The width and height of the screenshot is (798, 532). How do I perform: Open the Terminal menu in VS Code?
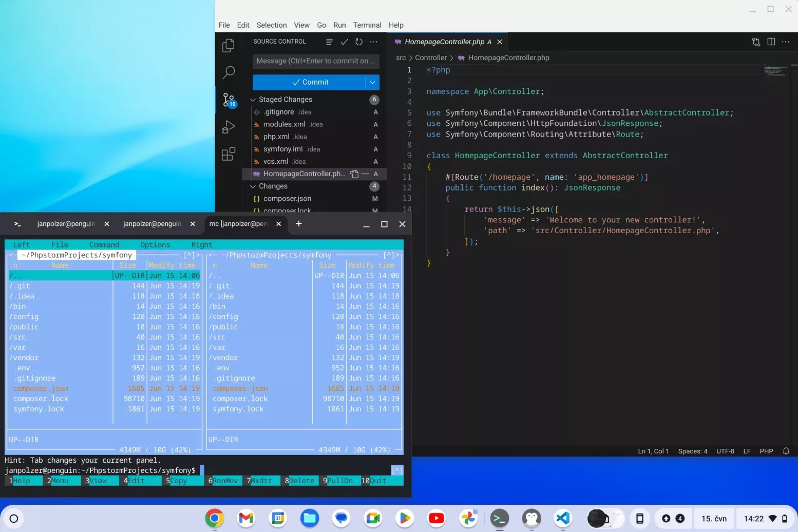click(x=367, y=25)
